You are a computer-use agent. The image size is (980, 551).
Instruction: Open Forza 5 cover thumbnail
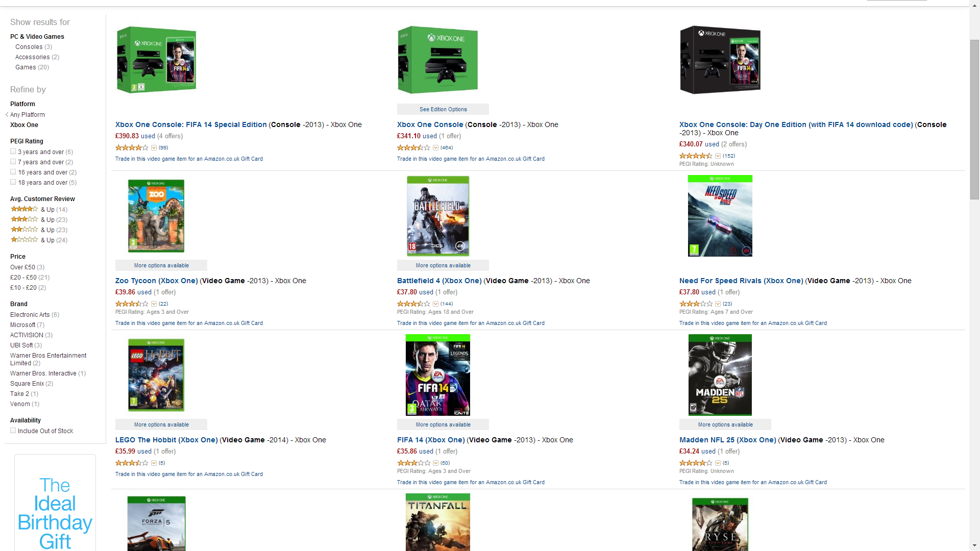pos(156,523)
